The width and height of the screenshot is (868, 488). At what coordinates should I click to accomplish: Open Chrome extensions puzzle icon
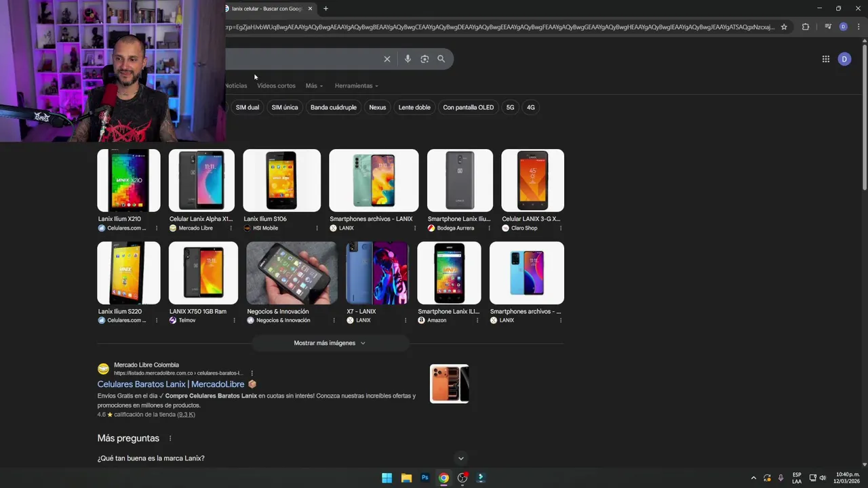click(x=806, y=27)
